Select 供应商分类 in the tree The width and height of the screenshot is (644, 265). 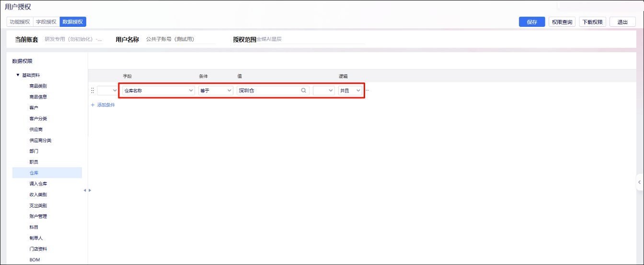(40, 140)
